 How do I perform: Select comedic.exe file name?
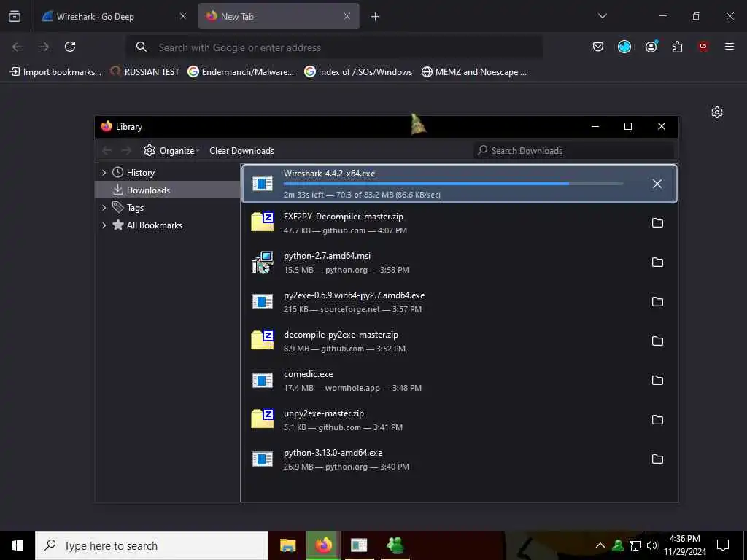tap(309, 374)
